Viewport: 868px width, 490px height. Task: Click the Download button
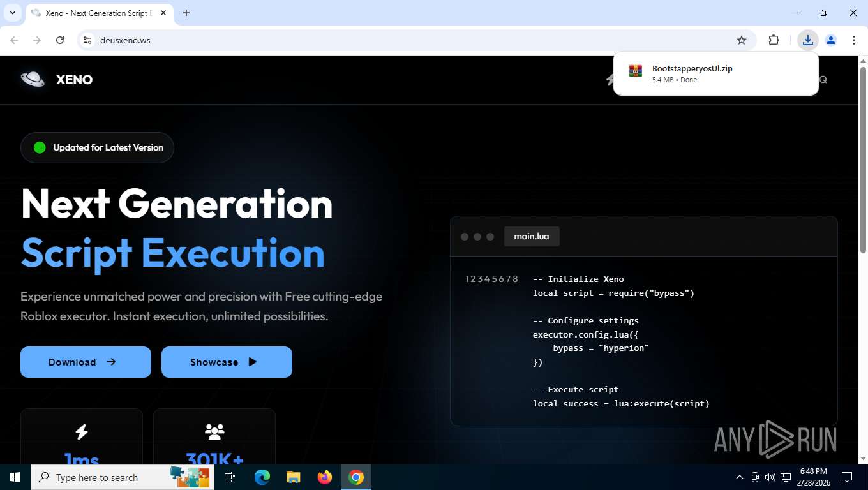pos(86,362)
